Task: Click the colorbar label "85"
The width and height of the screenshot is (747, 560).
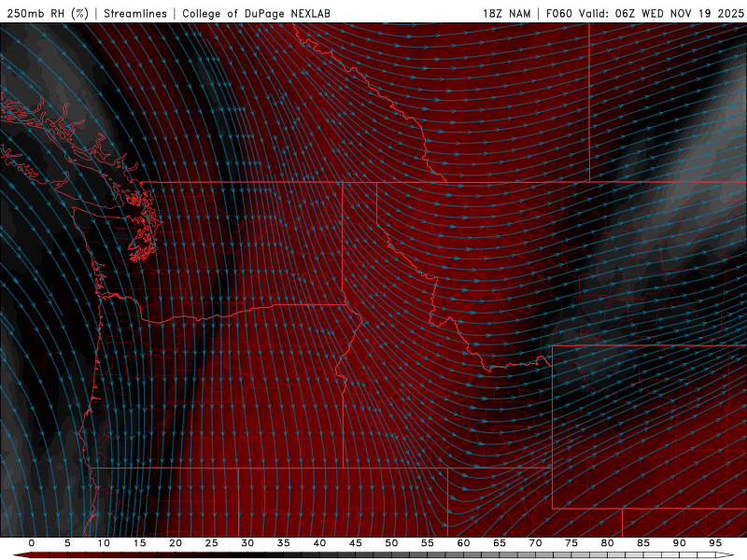Action: point(643,543)
